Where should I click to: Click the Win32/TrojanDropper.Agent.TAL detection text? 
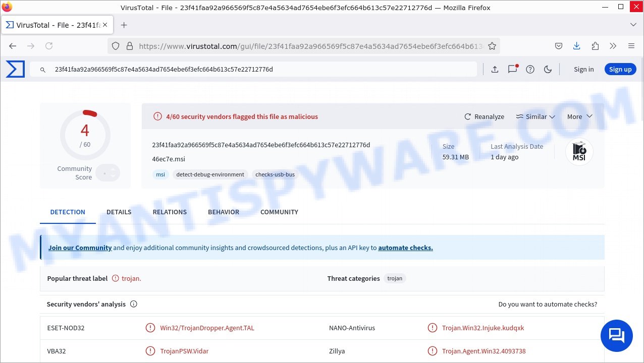(207, 328)
